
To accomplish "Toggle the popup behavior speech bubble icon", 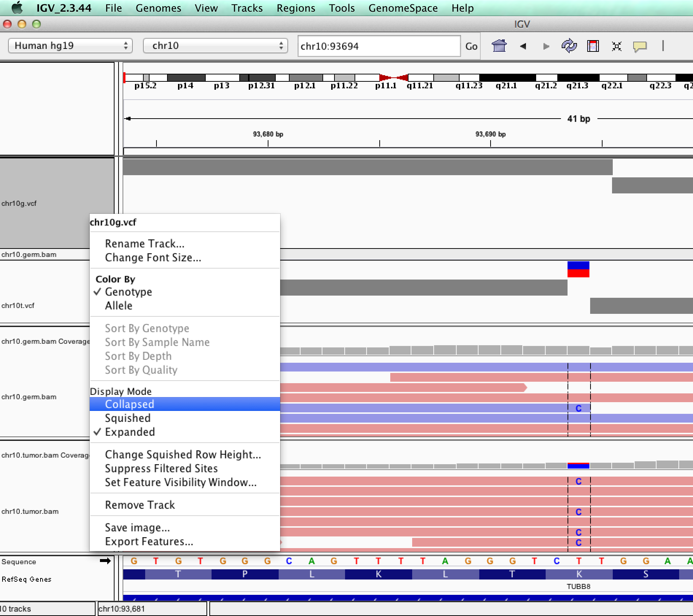I will tap(640, 47).
